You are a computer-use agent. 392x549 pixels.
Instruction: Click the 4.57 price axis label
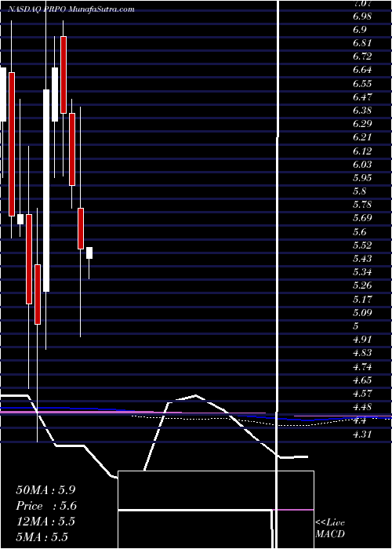362,393
